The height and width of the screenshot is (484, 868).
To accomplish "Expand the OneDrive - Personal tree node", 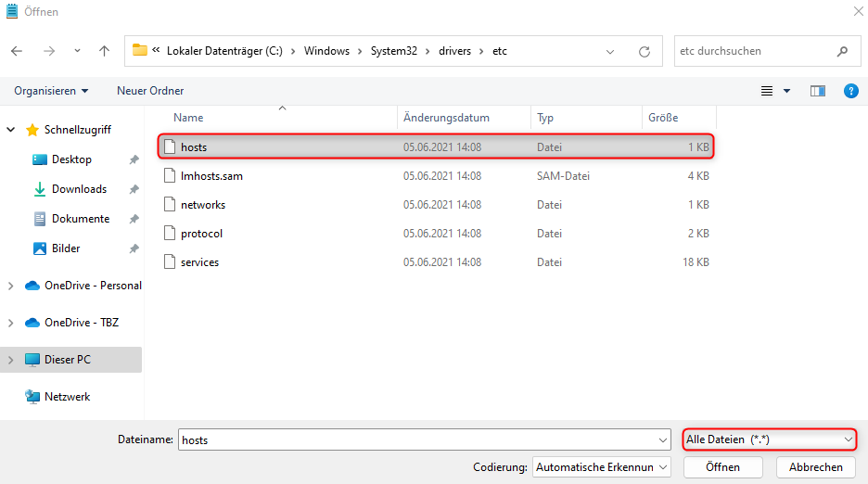I will click(x=11, y=286).
